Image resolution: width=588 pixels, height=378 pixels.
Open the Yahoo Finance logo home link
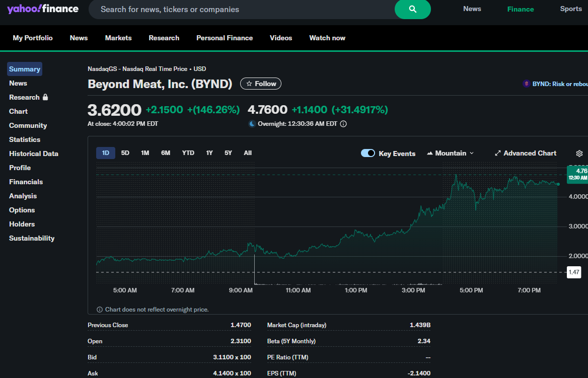click(43, 9)
